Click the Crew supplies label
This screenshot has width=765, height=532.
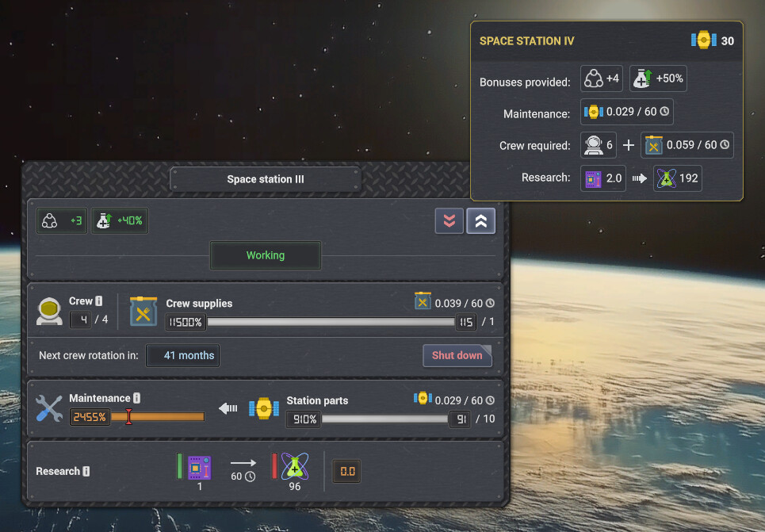click(199, 304)
